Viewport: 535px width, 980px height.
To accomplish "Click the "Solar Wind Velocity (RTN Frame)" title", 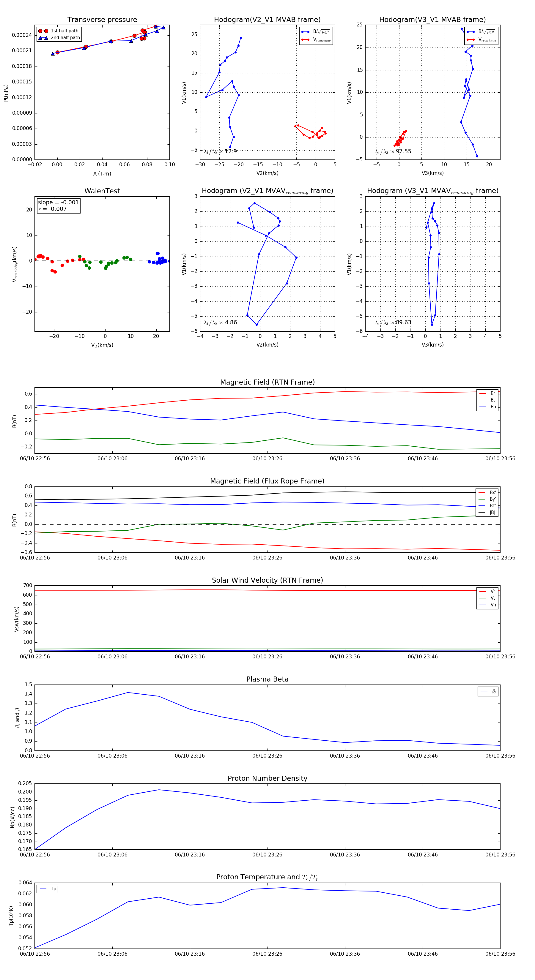I will (267, 580).
